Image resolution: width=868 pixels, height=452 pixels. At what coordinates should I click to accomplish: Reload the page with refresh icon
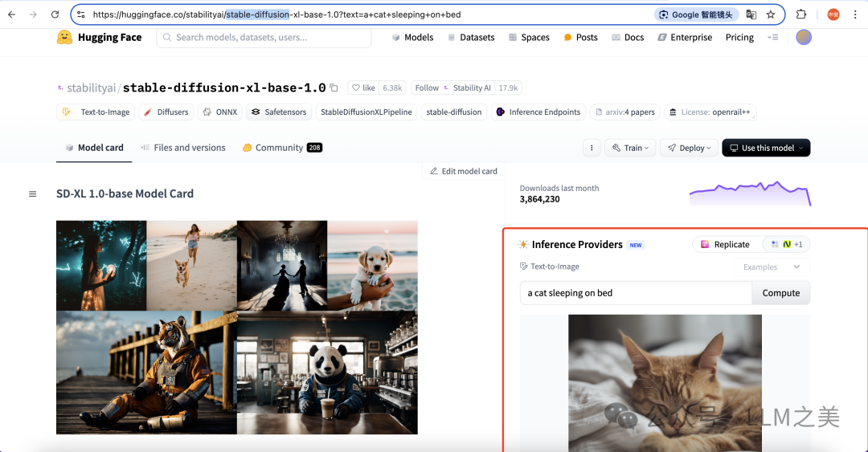click(x=55, y=14)
